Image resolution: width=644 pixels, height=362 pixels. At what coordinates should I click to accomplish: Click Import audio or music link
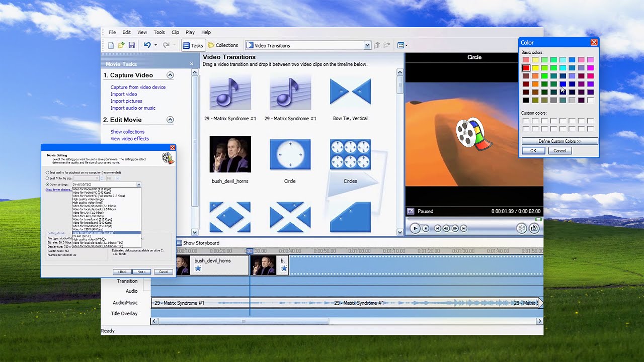pyautogui.click(x=133, y=108)
